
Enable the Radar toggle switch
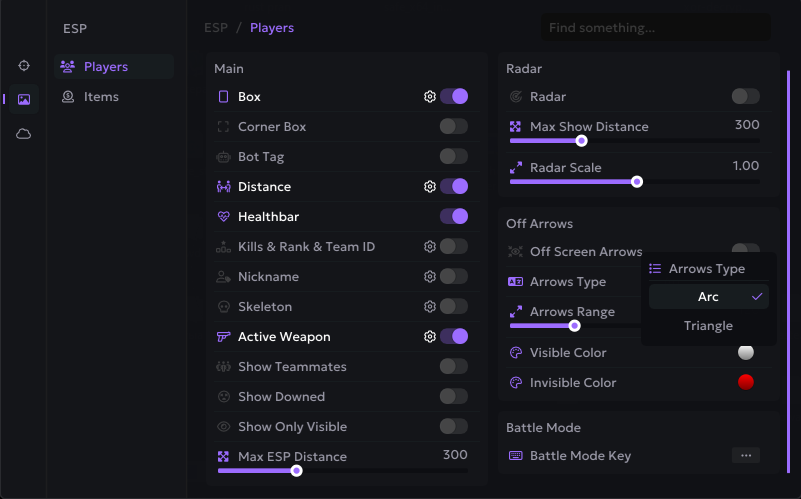point(745,97)
